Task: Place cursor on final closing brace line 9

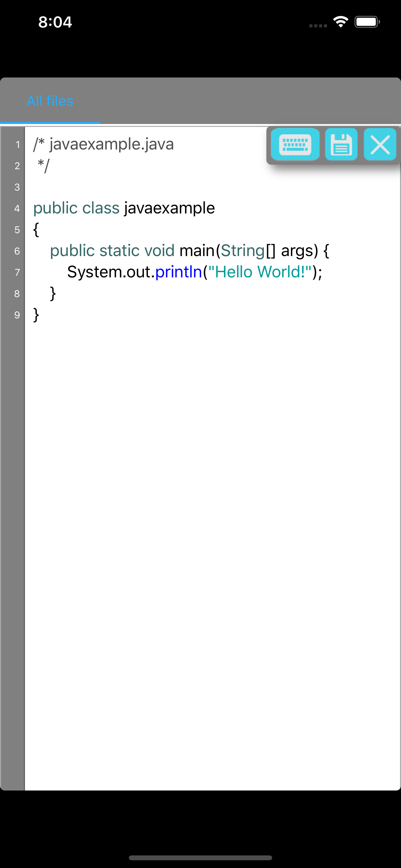Action: pos(36,315)
